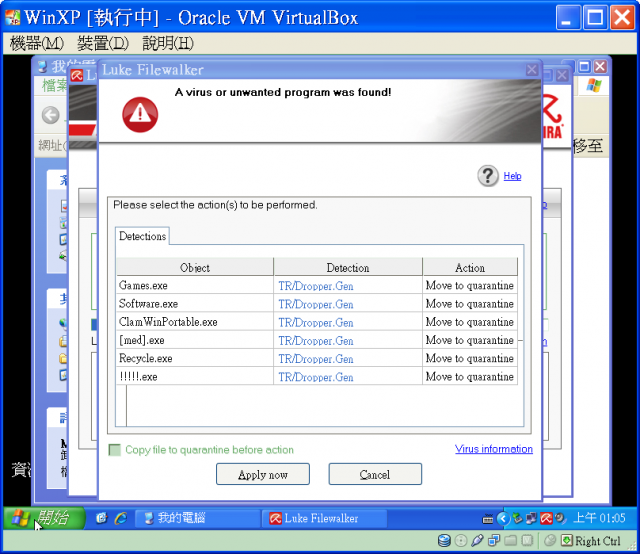Open action dropdown for ClamWinPortable.exe
This screenshot has width=640, height=554.
470,322
